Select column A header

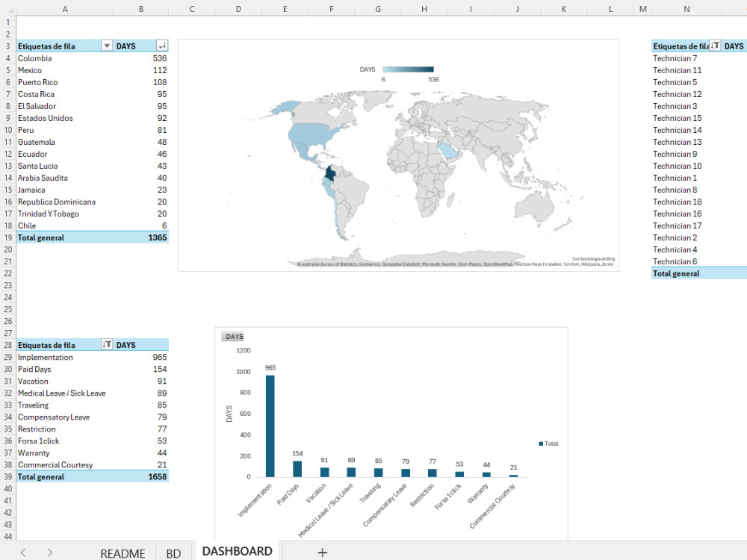[65, 8]
